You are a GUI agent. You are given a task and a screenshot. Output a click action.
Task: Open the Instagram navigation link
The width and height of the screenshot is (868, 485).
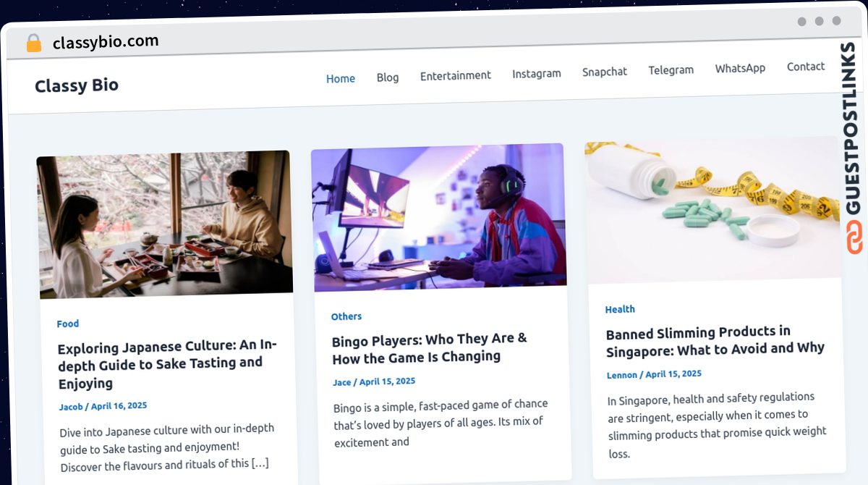click(537, 73)
